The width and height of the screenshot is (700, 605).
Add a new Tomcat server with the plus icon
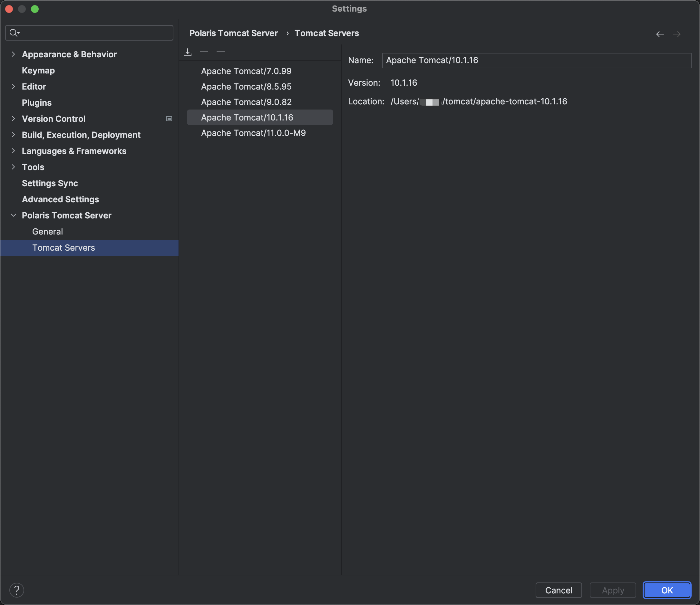click(204, 52)
